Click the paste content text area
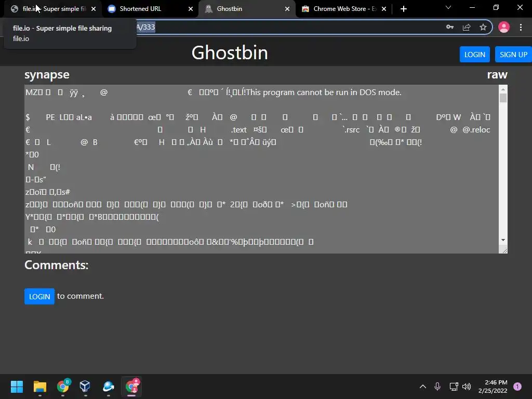 click(261, 169)
